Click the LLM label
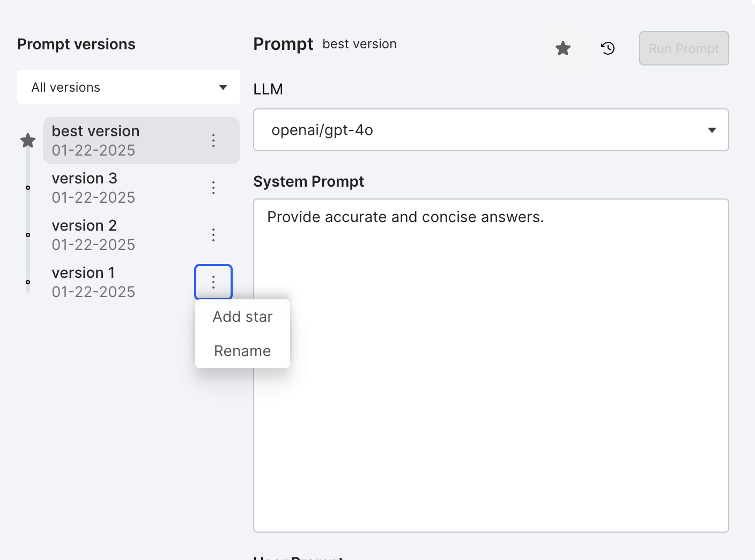This screenshot has width=755, height=560. click(268, 89)
